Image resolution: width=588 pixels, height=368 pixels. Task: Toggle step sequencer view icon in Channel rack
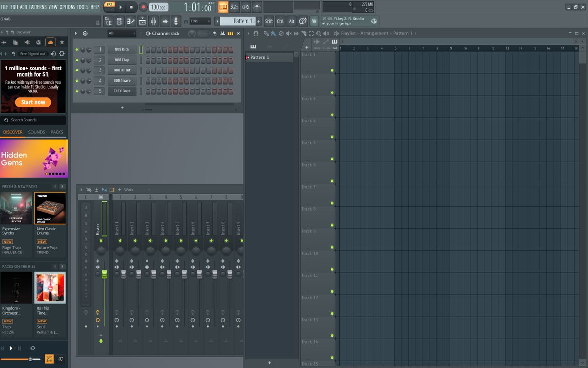tap(230, 33)
